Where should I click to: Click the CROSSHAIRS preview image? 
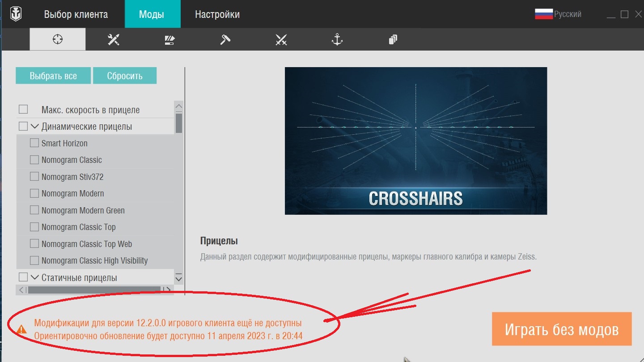pos(416,141)
